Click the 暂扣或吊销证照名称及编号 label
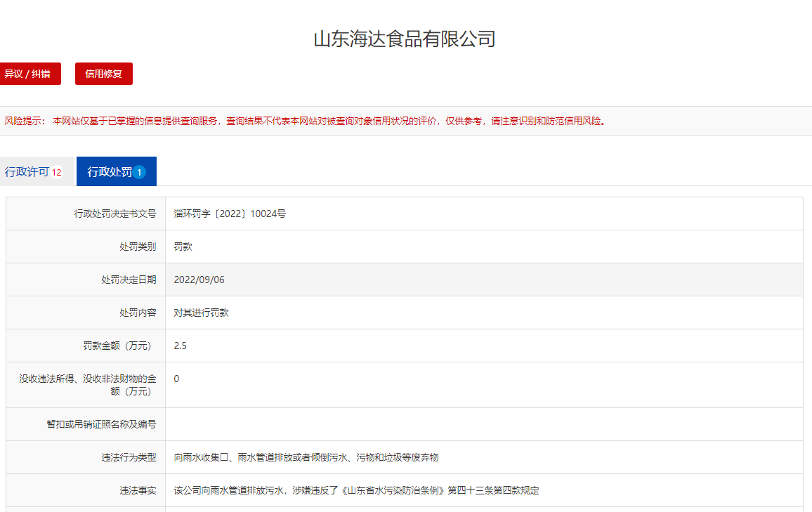The image size is (812, 512). 101,424
